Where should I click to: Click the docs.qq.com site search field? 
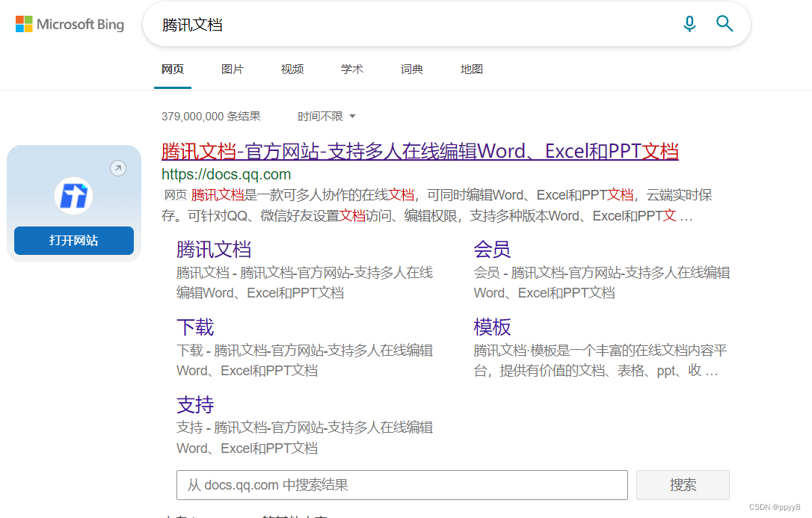point(402,485)
